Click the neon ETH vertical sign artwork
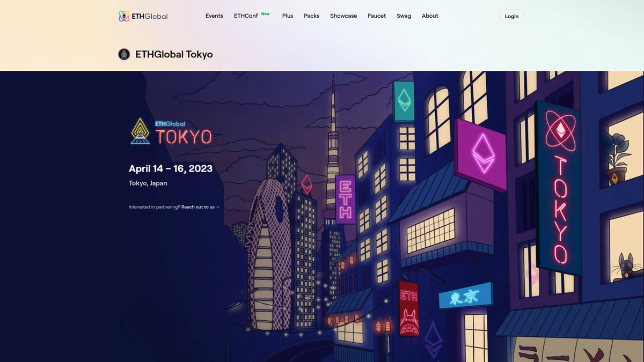This screenshot has width=644, height=362. (x=344, y=199)
